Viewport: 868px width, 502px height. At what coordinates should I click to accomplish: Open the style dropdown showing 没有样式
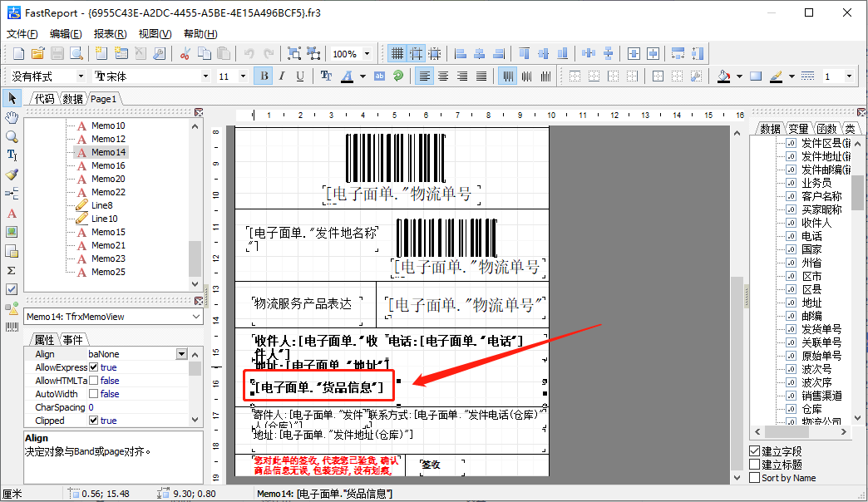pos(81,76)
